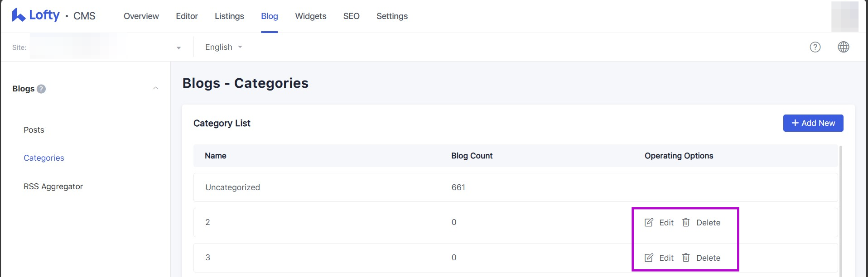Click the user avatar in top right

(x=844, y=16)
